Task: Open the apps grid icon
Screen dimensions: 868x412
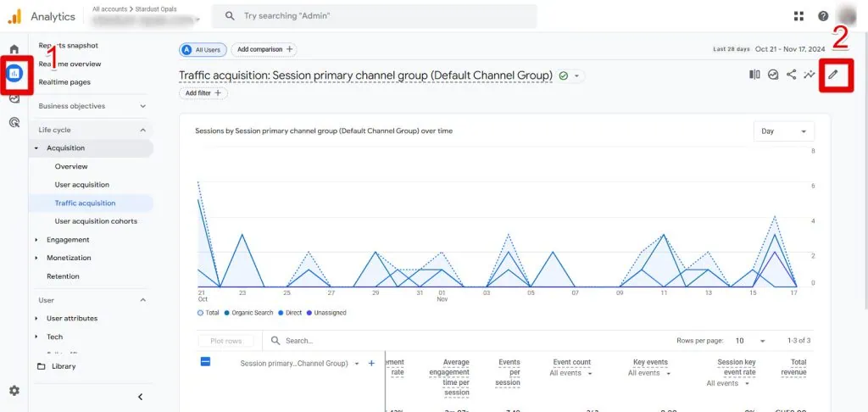Action: [798, 16]
